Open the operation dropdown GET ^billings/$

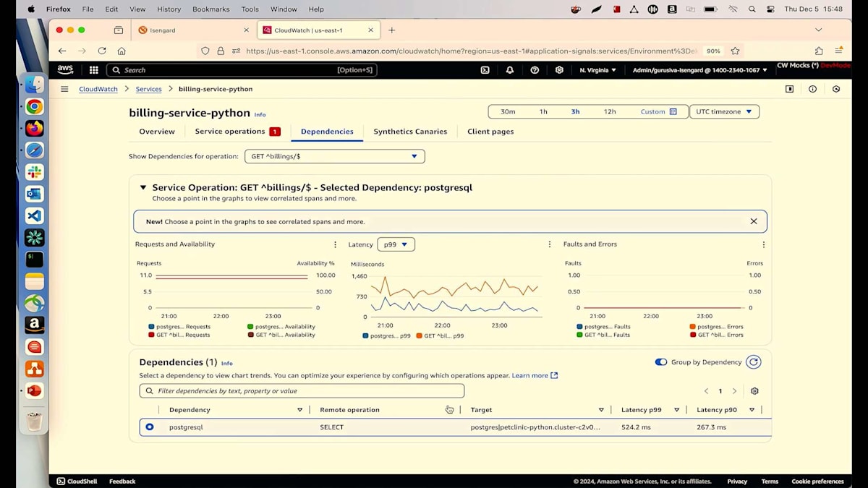point(334,156)
